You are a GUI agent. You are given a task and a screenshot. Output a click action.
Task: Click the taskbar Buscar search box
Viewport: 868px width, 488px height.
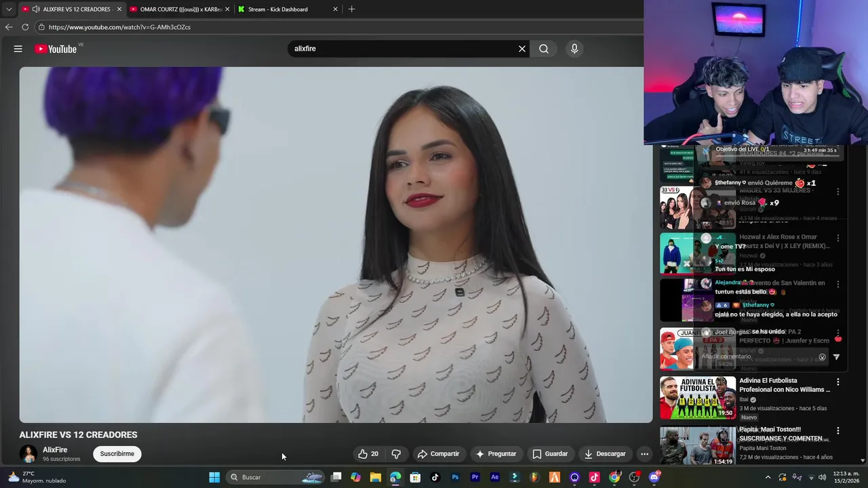pyautogui.click(x=275, y=477)
